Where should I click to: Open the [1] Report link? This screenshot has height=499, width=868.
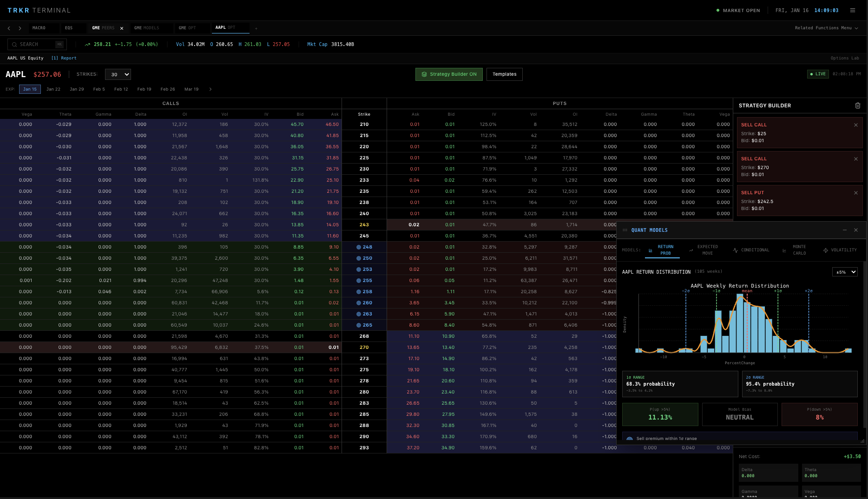[64, 58]
